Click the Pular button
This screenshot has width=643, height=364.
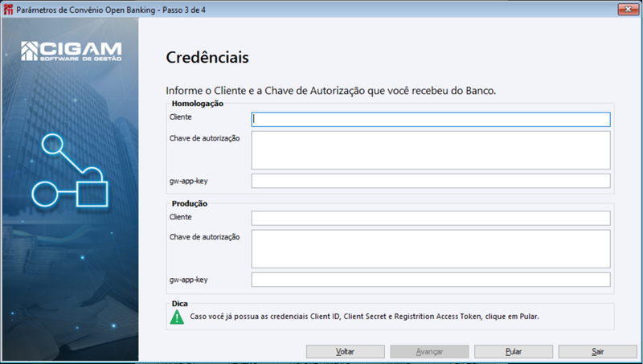[x=514, y=351]
